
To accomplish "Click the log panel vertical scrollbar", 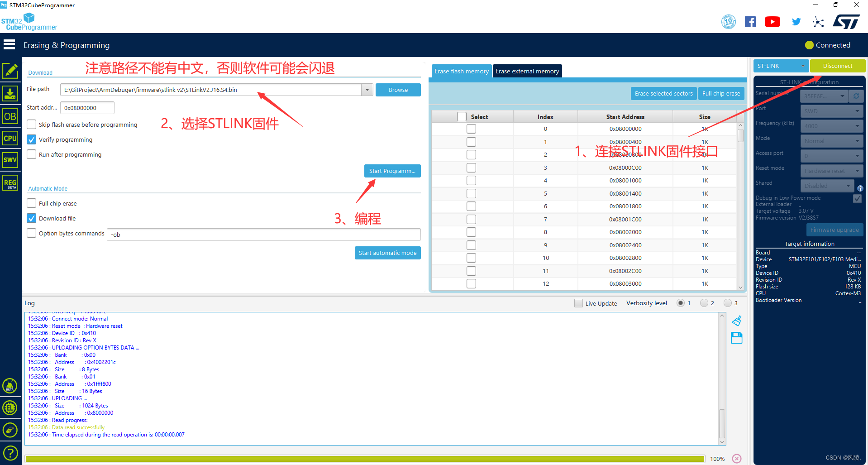I will 722,379.
